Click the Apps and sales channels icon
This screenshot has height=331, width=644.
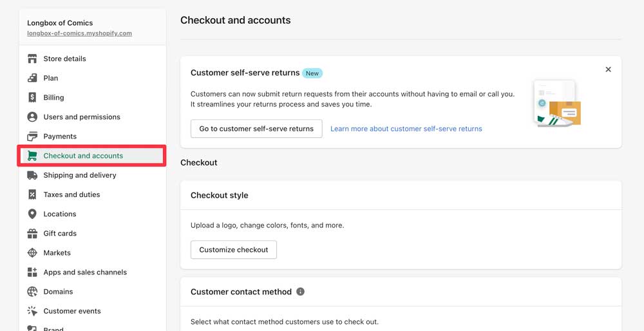tap(32, 272)
